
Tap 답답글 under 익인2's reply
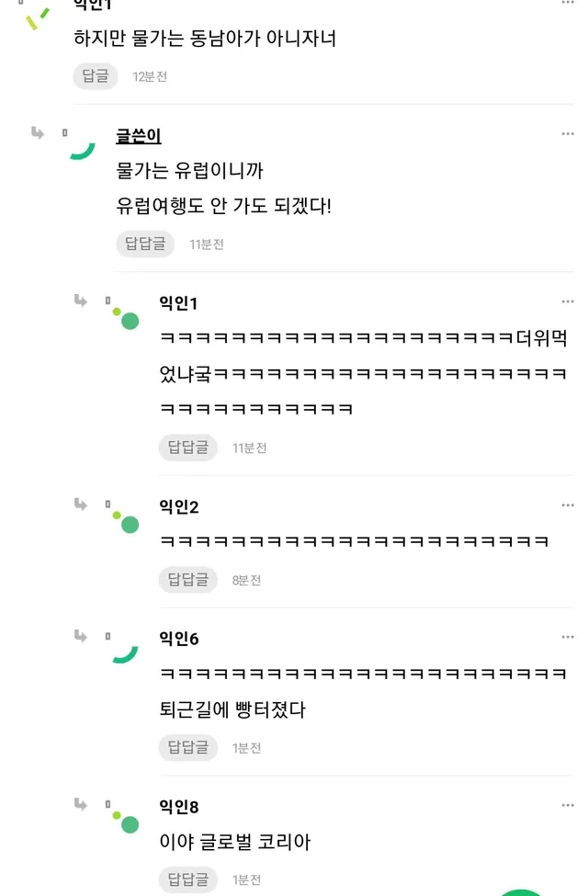(x=187, y=580)
